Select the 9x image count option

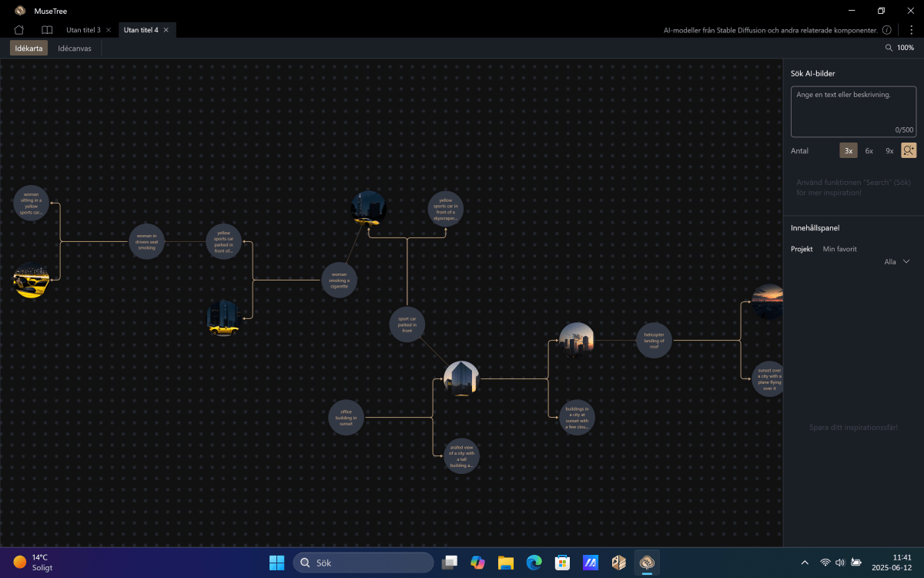[889, 151]
